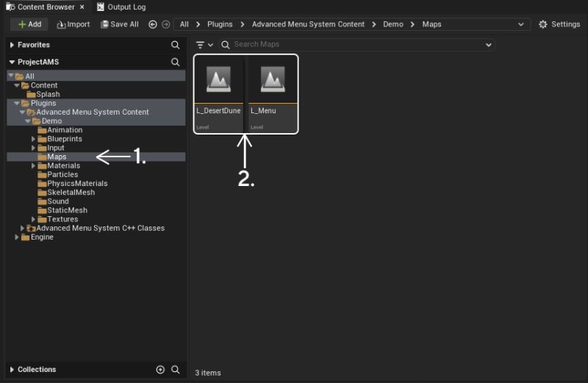
Task: Search in the ProjectAMS section
Action: [175, 62]
